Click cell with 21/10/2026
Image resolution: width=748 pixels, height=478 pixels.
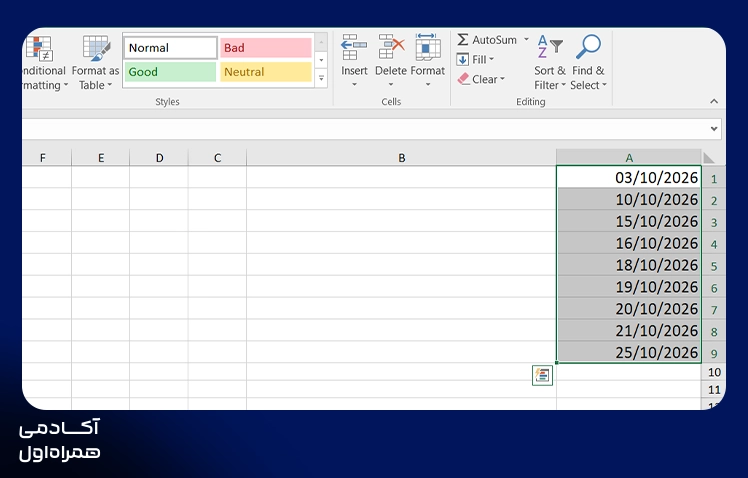[629, 331]
